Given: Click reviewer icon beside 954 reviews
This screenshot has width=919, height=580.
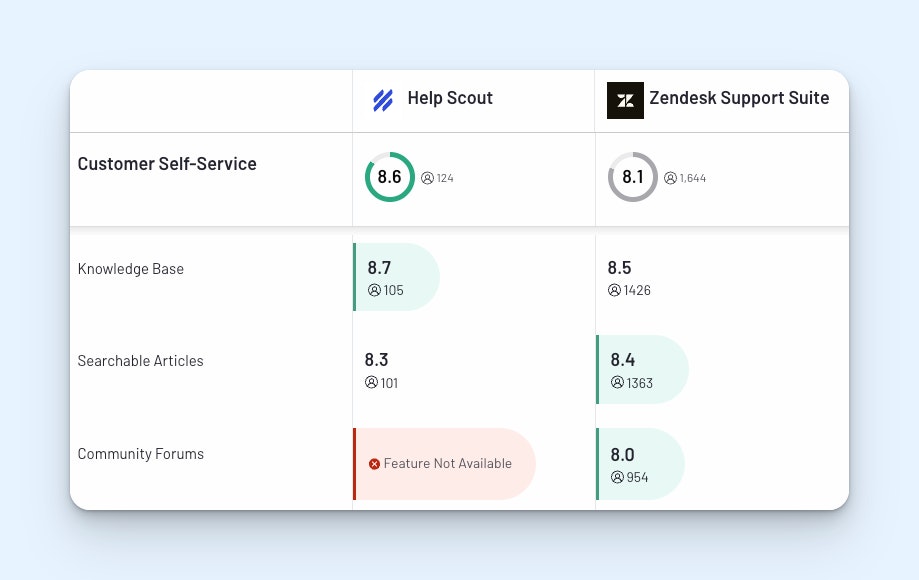Looking at the screenshot, I should [x=617, y=477].
